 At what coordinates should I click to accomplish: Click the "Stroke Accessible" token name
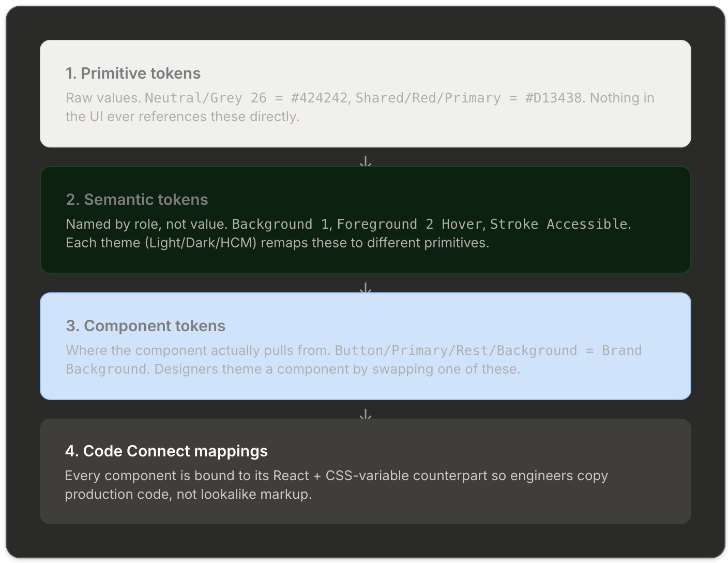click(559, 225)
